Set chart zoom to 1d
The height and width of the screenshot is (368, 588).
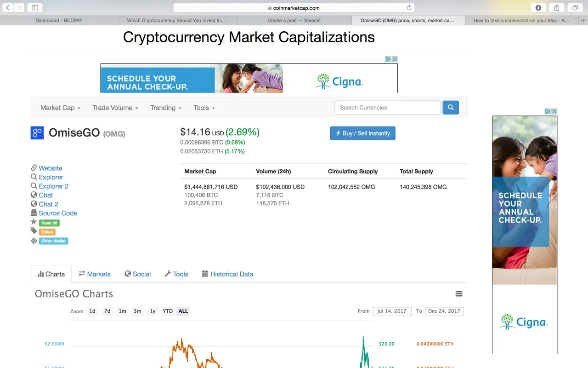point(92,311)
